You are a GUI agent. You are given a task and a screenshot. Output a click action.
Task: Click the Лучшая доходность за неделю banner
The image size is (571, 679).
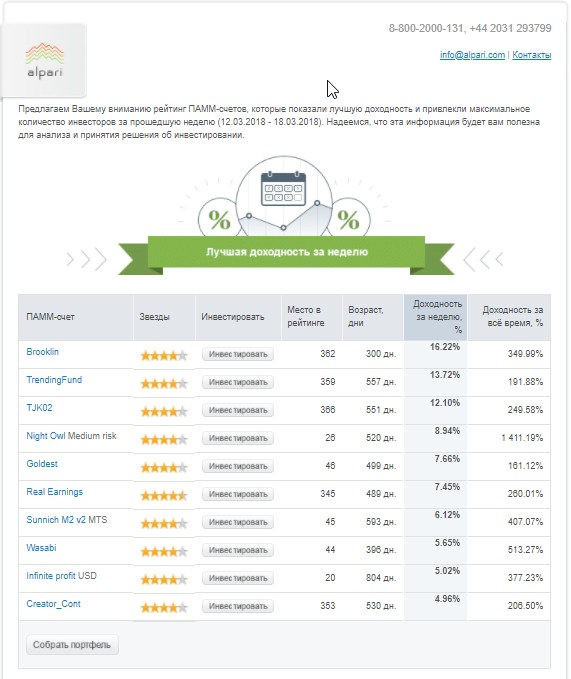pyautogui.click(x=287, y=252)
